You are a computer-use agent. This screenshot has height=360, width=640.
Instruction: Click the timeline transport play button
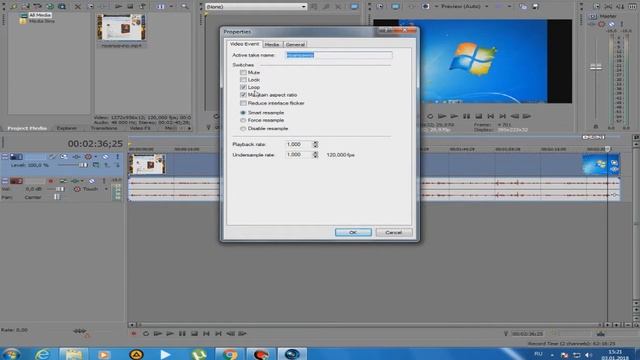tap(170, 334)
